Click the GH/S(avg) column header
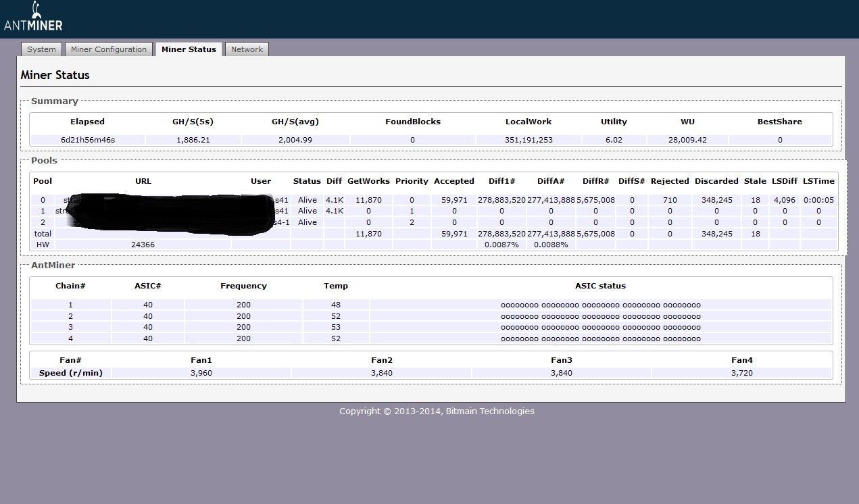859x504 pixels. pos(295,122)
